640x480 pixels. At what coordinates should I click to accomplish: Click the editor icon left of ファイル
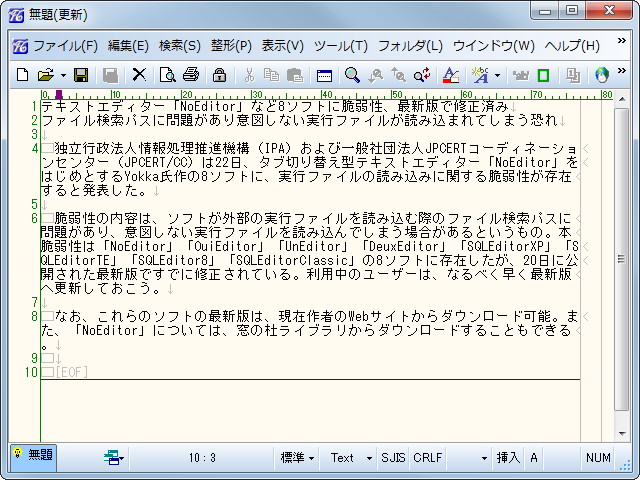pos(20,46)
